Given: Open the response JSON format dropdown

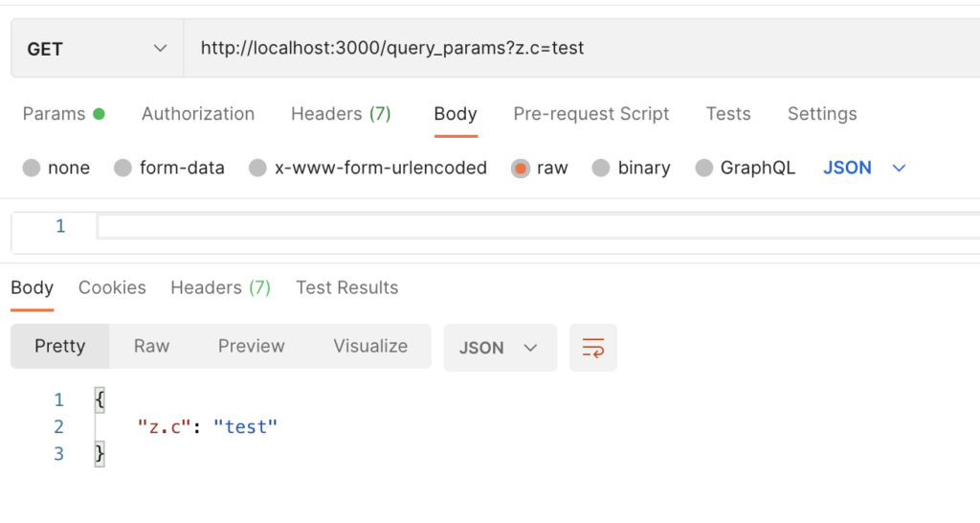Looking at the screenshot, I should (500, 347).
